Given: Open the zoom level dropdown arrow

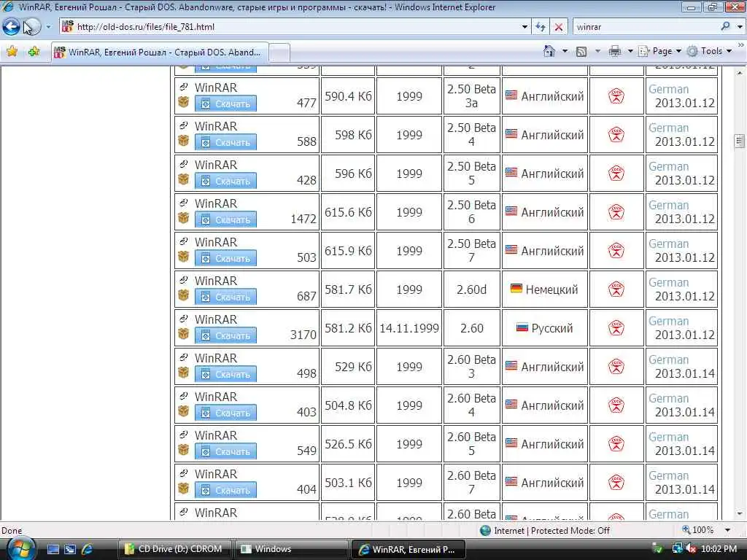Looking at the screenshot, I should pos(727,530).
